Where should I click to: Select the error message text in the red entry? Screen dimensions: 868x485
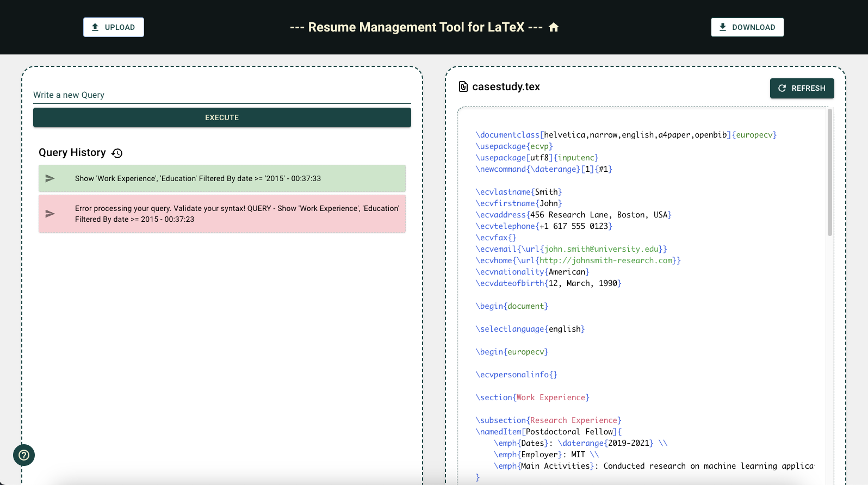click(x=237, y=214)
